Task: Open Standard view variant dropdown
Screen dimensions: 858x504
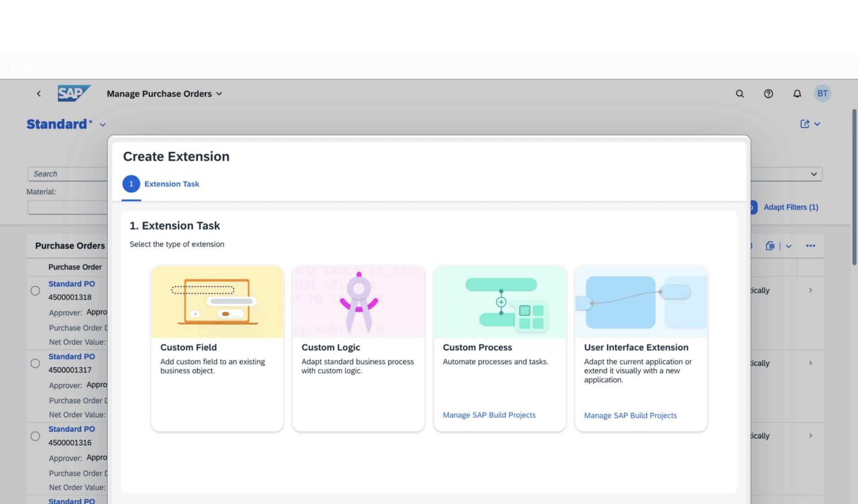Action: 103,125
